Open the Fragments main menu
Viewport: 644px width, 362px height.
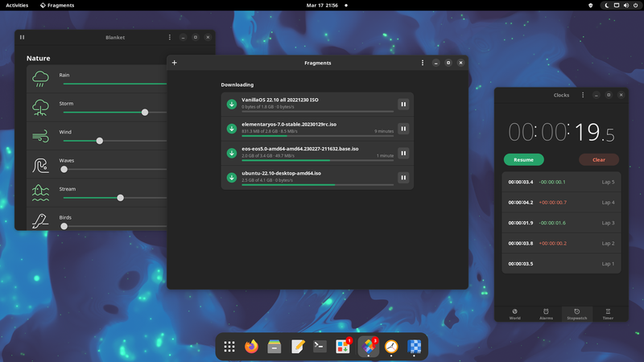coord(422,63)
